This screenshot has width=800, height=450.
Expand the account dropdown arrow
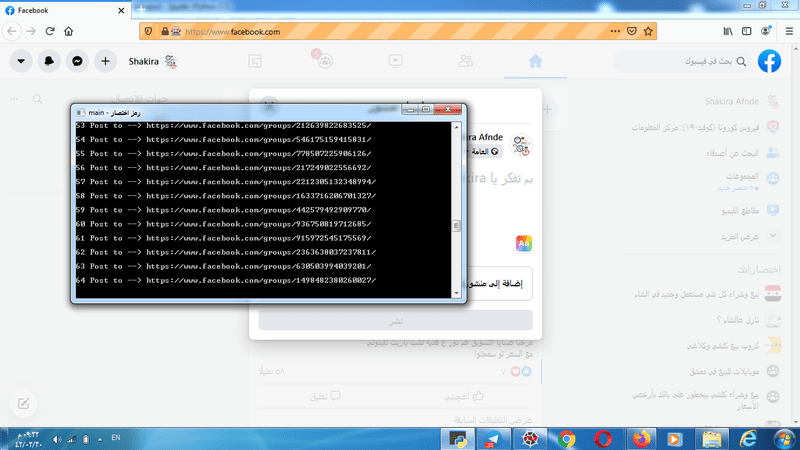pos(21,61)
